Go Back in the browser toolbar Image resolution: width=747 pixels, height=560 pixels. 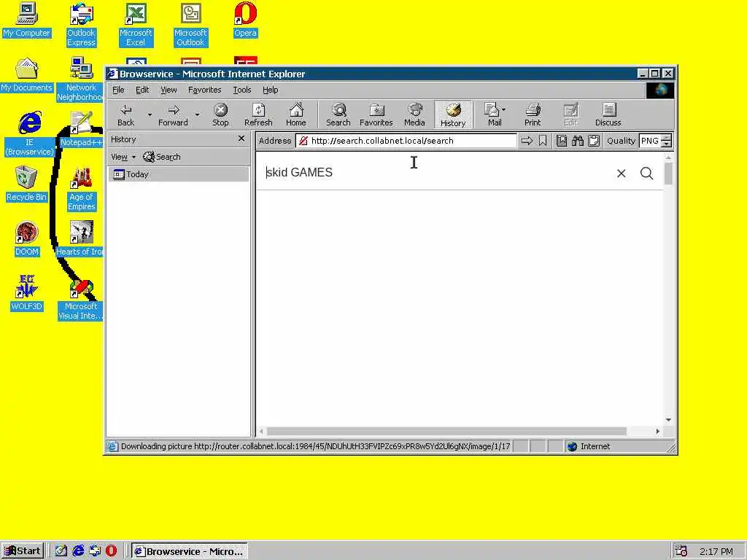coord(125,114)
